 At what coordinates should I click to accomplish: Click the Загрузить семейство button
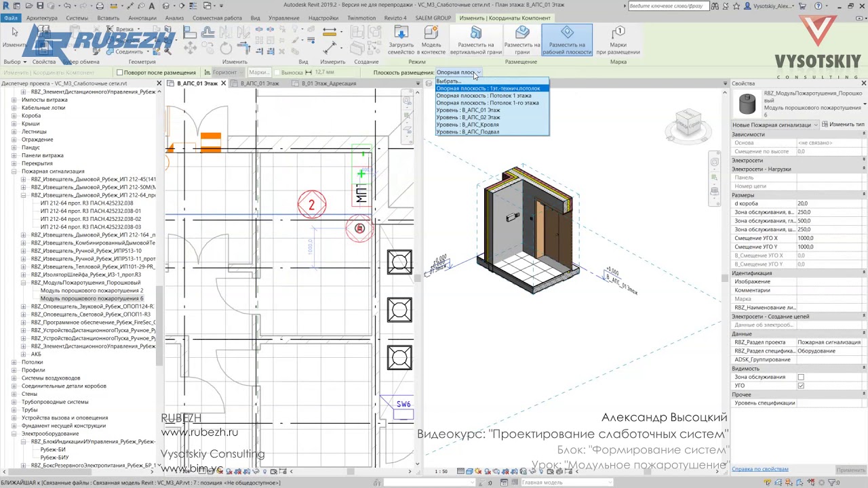pos(401,41)
